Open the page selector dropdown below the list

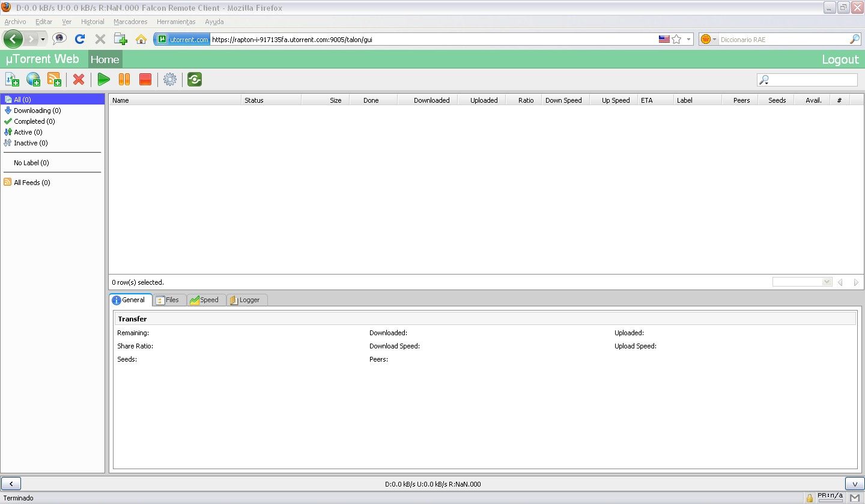pos(802,282)
